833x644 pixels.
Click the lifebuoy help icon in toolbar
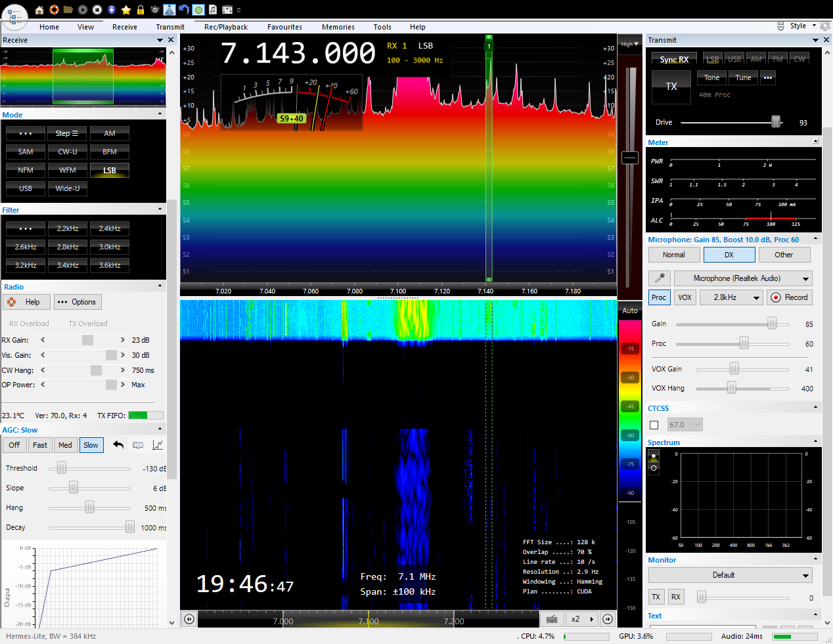(54, 10)
